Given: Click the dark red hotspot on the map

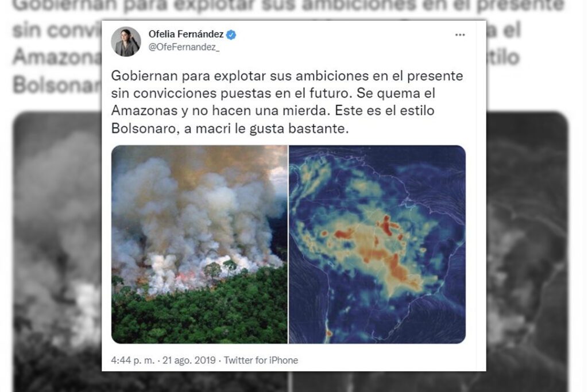Looking at the screenshot, I should pyautogui.click(x=386, y=226).
